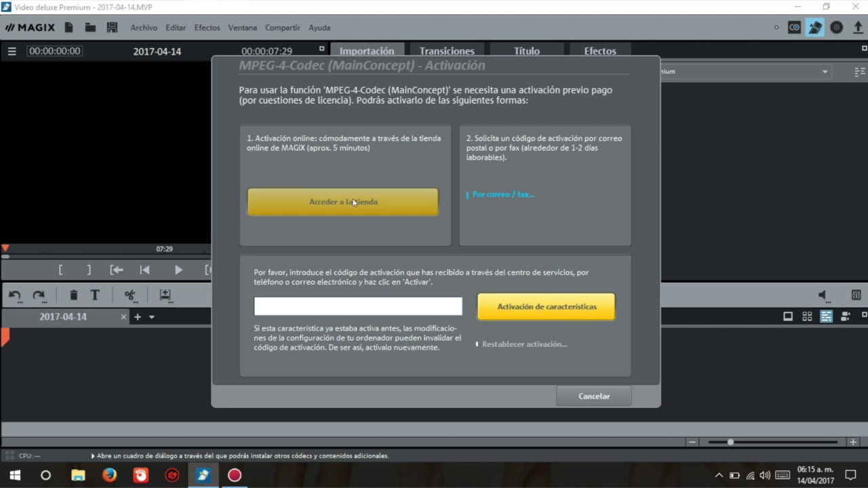Click the highlighted edit mode icon top right
Viewport: 868px width, 488px height.
tap(815, 28)
